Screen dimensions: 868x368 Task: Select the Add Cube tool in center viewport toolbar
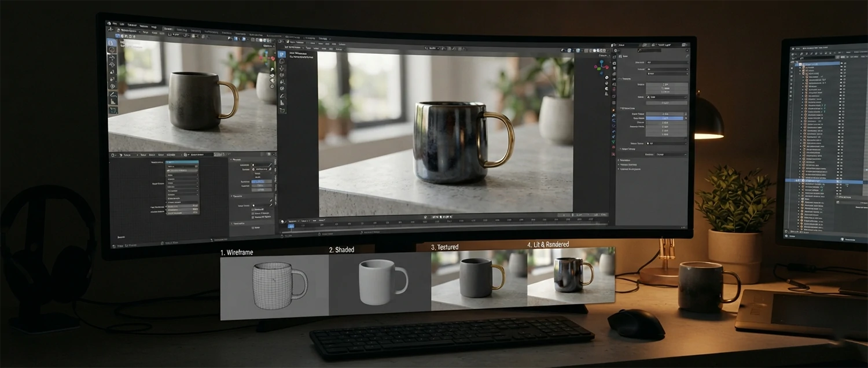tap(282, 110)
